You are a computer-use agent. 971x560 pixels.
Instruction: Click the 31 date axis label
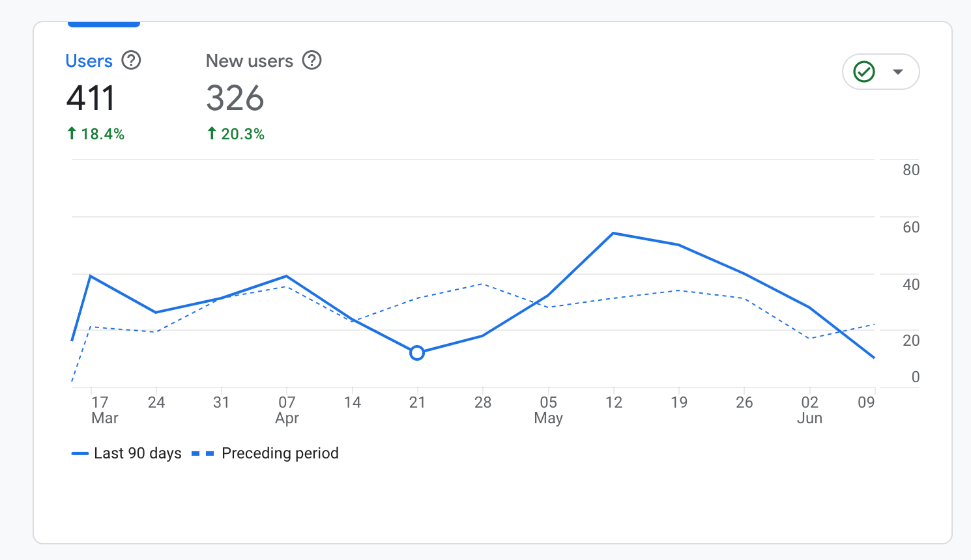pos(222,402)
